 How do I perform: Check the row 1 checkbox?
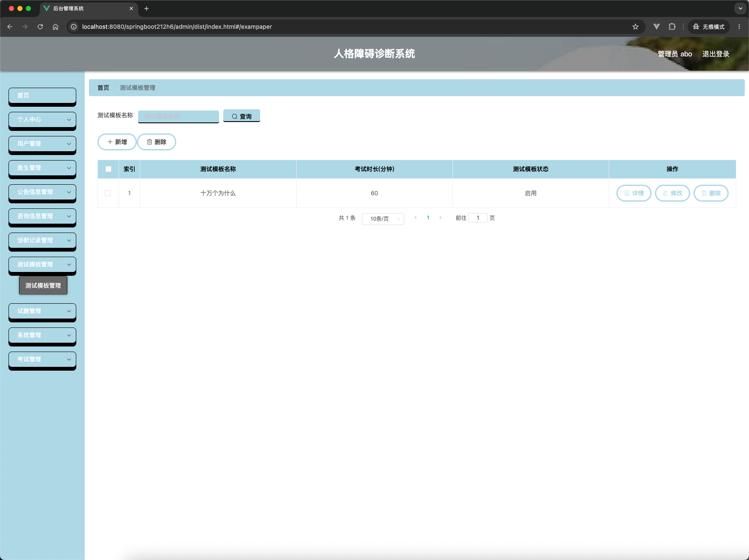click(108, 193)
